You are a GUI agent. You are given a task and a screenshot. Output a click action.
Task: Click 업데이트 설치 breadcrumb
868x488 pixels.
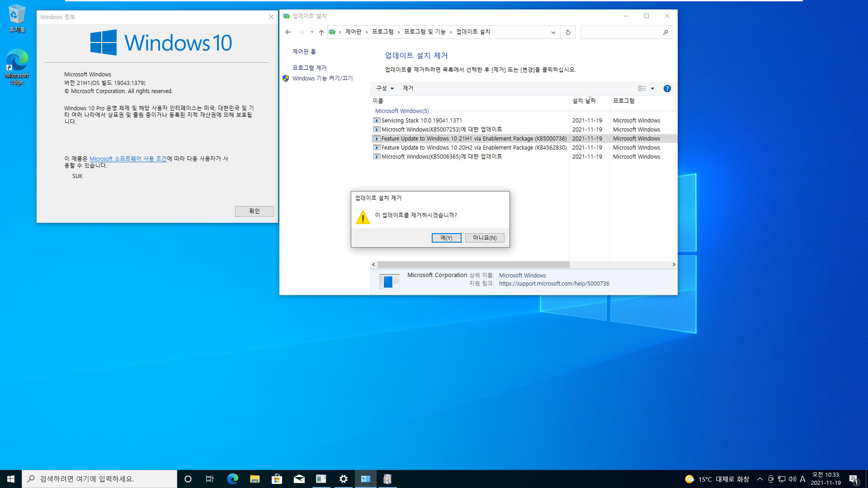pos(473,32)
